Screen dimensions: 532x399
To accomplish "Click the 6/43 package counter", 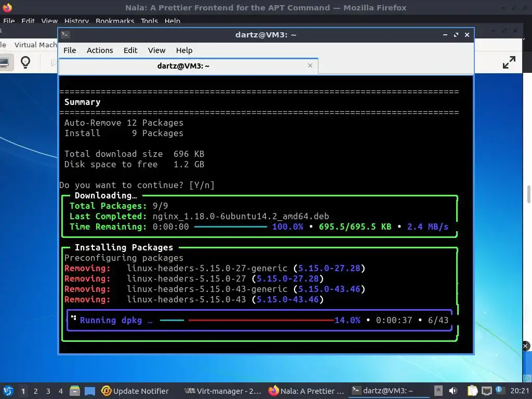I will [x=438, y=320].
